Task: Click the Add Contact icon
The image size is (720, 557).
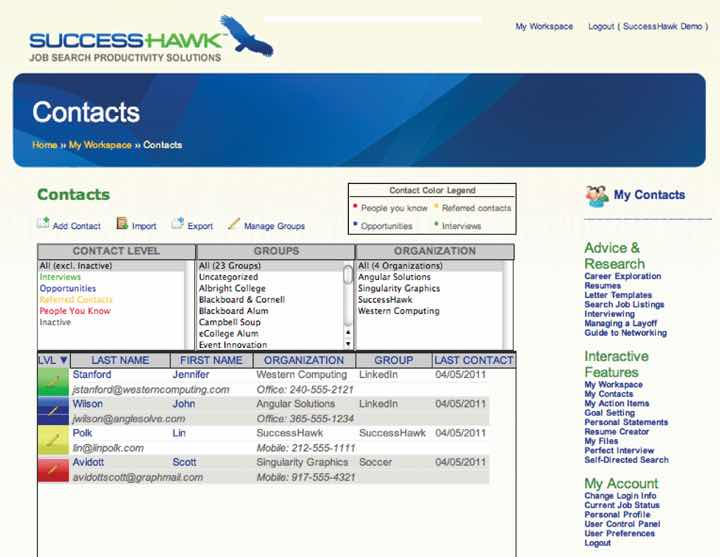Action: click(43, 224)
